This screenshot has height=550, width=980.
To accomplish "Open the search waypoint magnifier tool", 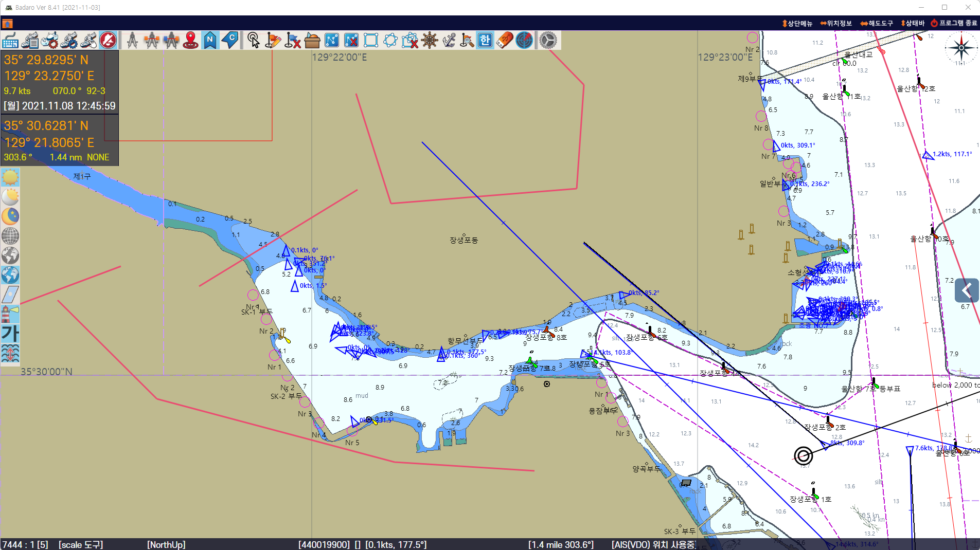I will (467, 40).
